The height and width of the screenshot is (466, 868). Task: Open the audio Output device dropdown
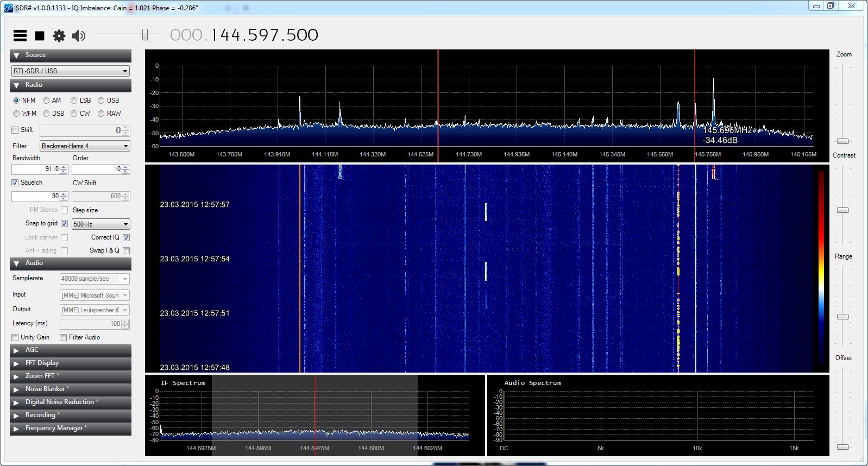95,310
